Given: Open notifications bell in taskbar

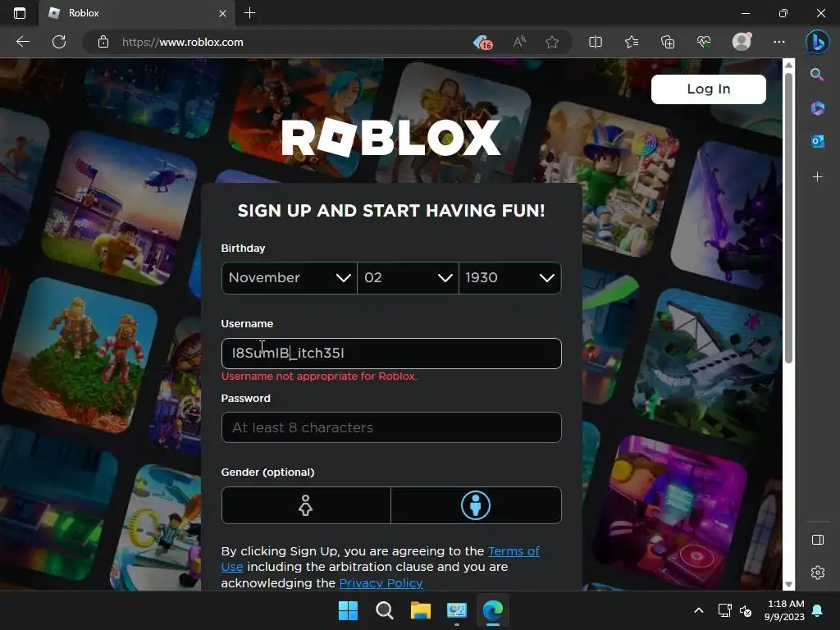Looking at the screenshot, I should point(818,610).
